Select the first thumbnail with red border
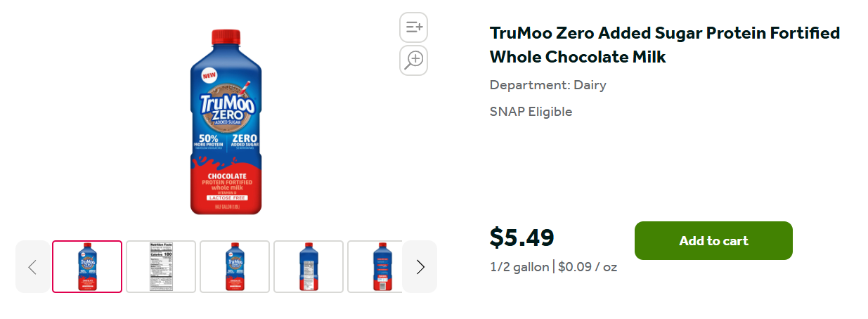The height and width of the screenshot is (319, 868). pos(87,267)
